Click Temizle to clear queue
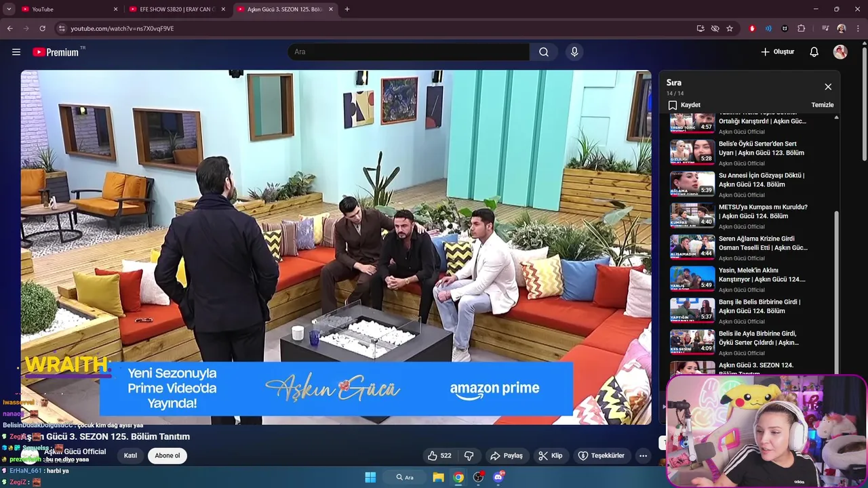The image size is (868, 488). pos(823,105)
